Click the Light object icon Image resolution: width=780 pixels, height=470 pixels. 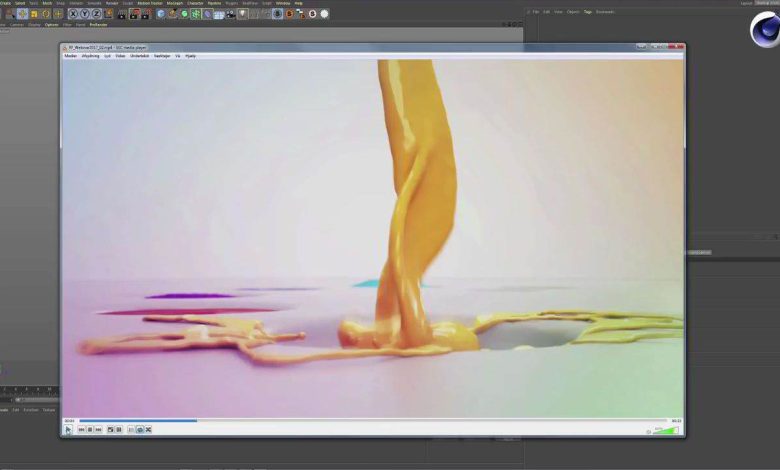[242, 14]
